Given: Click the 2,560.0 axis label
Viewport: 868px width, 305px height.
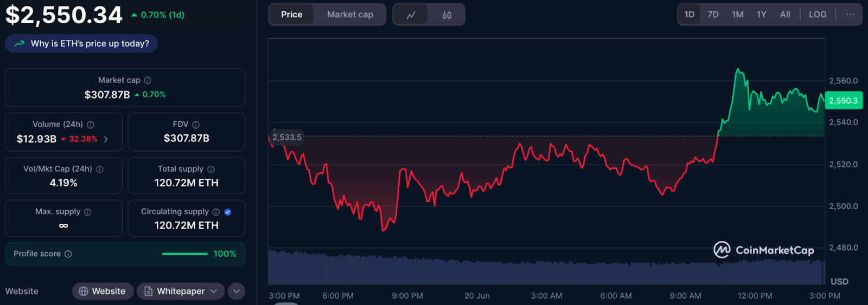Looking at the screenshot, I should [x=844, y=81].
